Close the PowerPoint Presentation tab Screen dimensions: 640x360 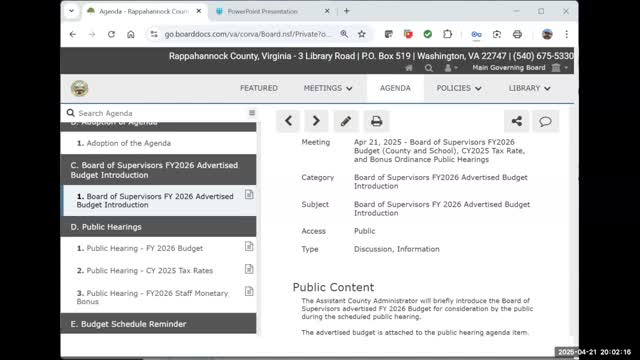pos(327,11)
